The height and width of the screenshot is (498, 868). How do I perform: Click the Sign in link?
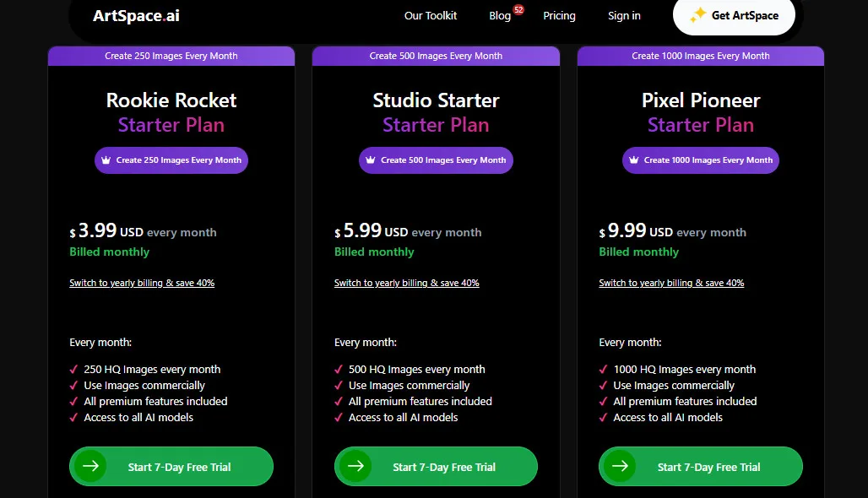click(x=624, y=15)
